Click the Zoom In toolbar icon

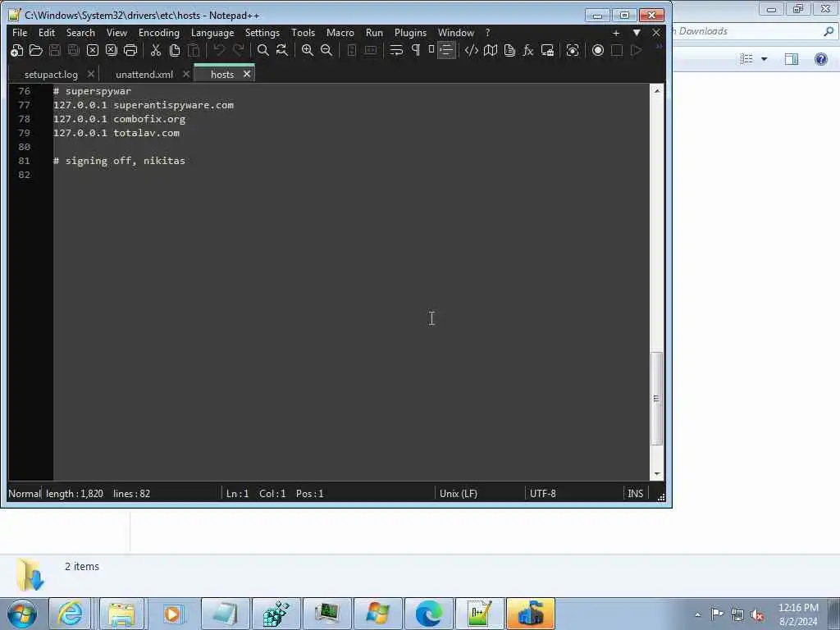(x=308, y=50)
